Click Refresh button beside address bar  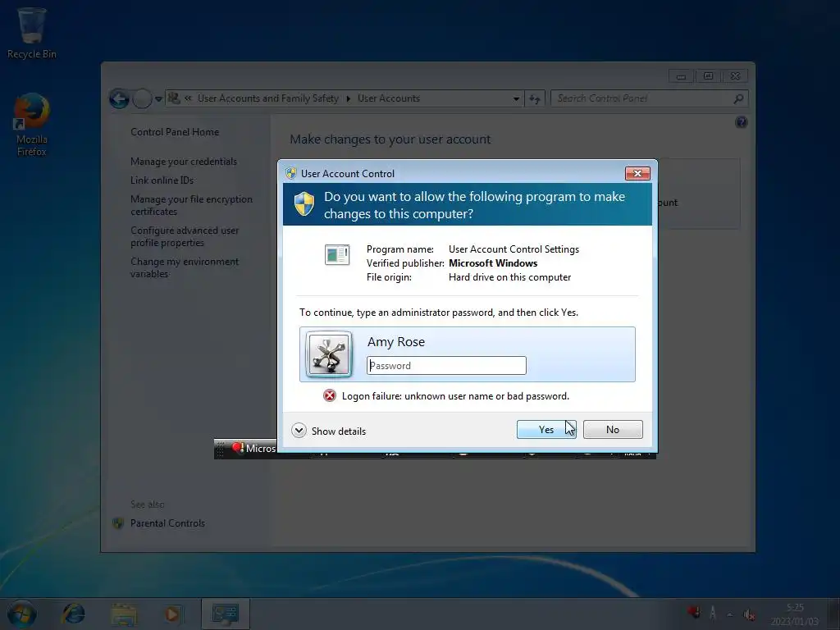coord(535,98)
